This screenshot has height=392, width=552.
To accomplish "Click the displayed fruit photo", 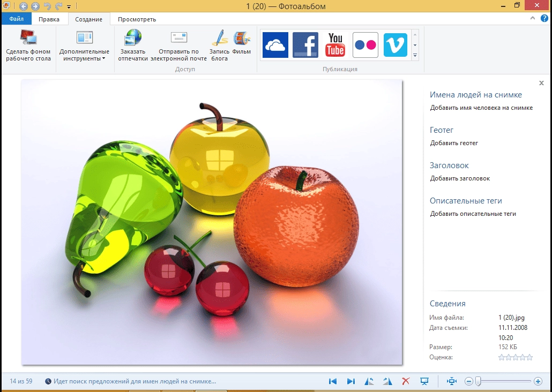I will click(x=212, y=222).
